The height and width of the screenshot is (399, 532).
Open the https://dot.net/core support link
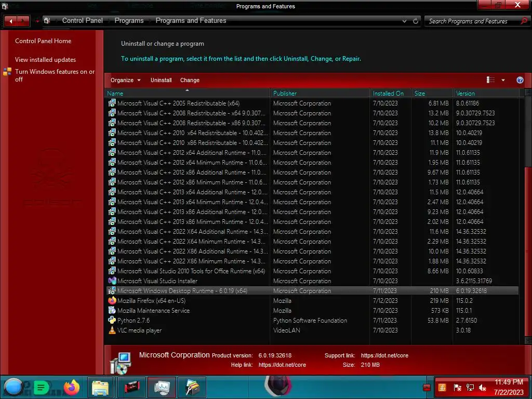pos(384,355)
